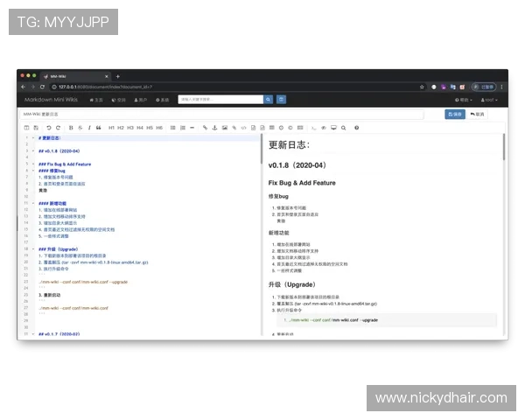This screenshot has width=525, height=420.
Task: Collapse fold arrow beside '#### 新增功能' line
Action: [33, 203]
